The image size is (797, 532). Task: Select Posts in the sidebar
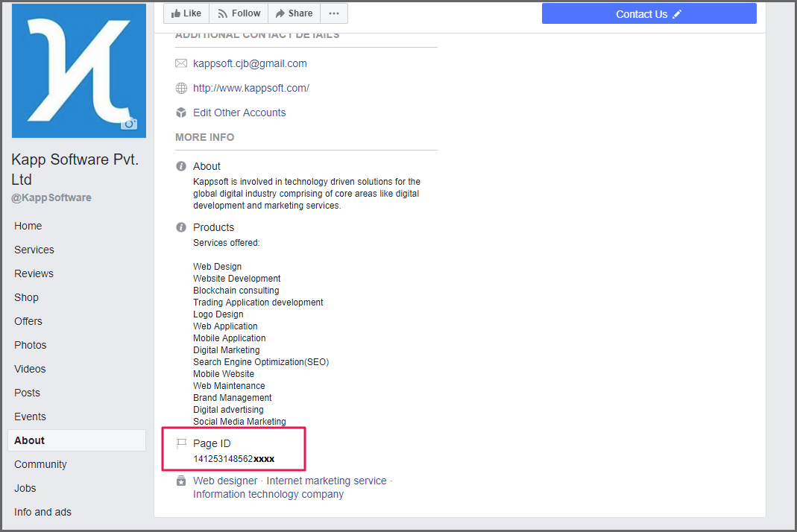pyautogui.click(x=27, y=393)
